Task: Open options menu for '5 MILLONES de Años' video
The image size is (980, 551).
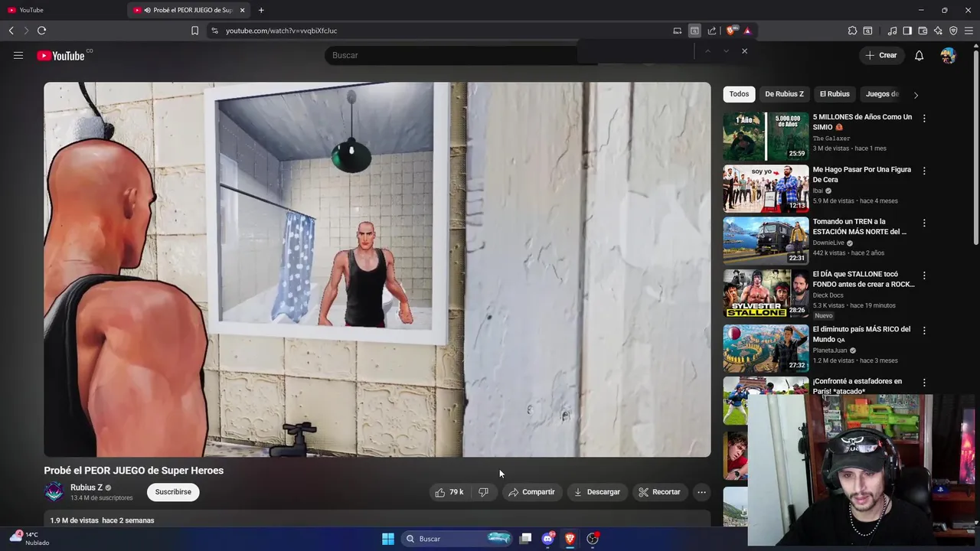Action: 924,119
